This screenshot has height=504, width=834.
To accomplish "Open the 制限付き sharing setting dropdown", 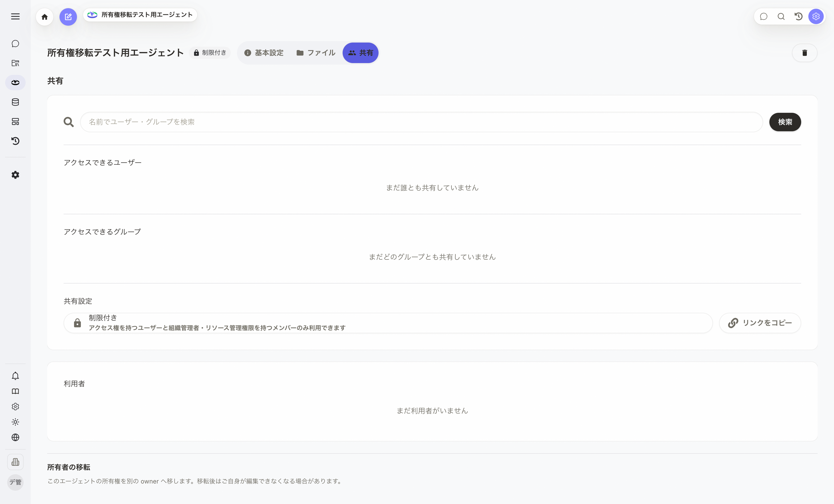I will click(x=388, y=323).
